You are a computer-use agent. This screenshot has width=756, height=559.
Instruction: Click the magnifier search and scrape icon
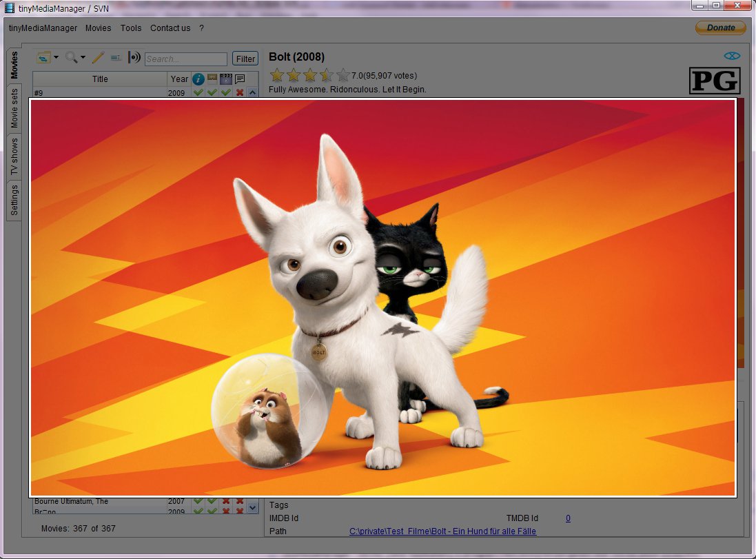[72, 57]
